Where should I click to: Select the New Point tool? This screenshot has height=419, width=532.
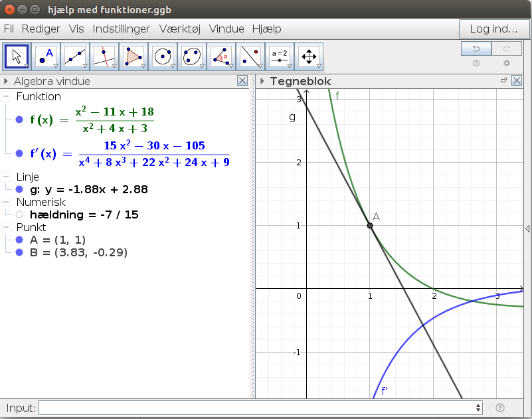[x=46, y=56]
